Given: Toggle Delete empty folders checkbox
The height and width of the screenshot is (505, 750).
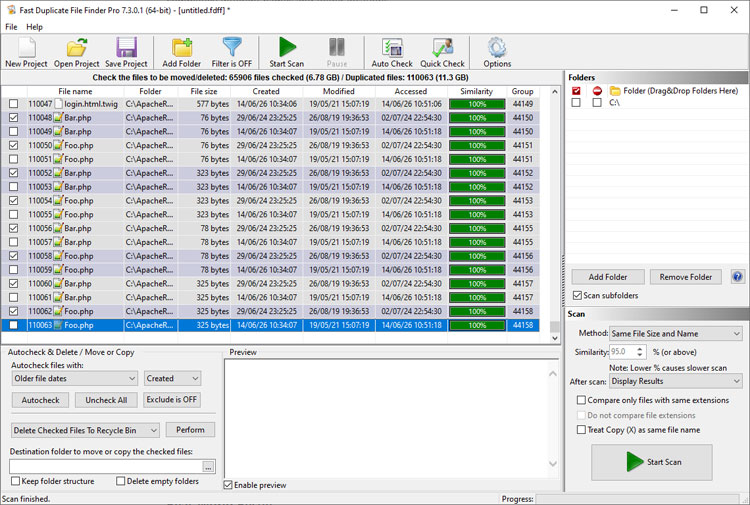Looking at the screenshot, I should point(121,481).
